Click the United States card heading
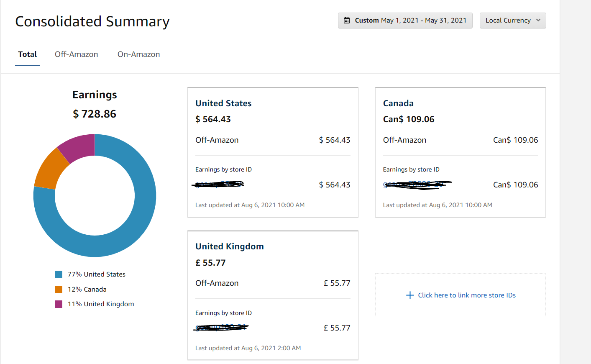The height and width of the screenshot is (364, 591). pyautogui.click(x=223, y=103)
